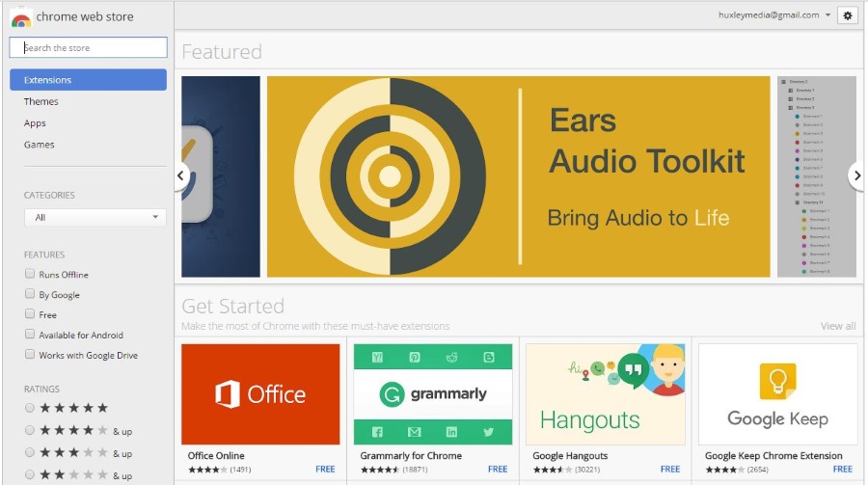Go to next featured slide arrow

(x=856, y=175)
